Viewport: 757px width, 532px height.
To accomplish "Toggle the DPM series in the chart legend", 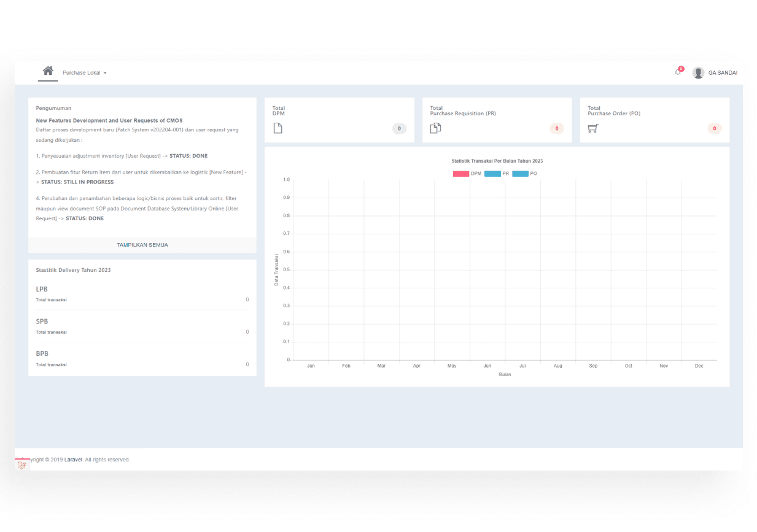I will [468, 174].
